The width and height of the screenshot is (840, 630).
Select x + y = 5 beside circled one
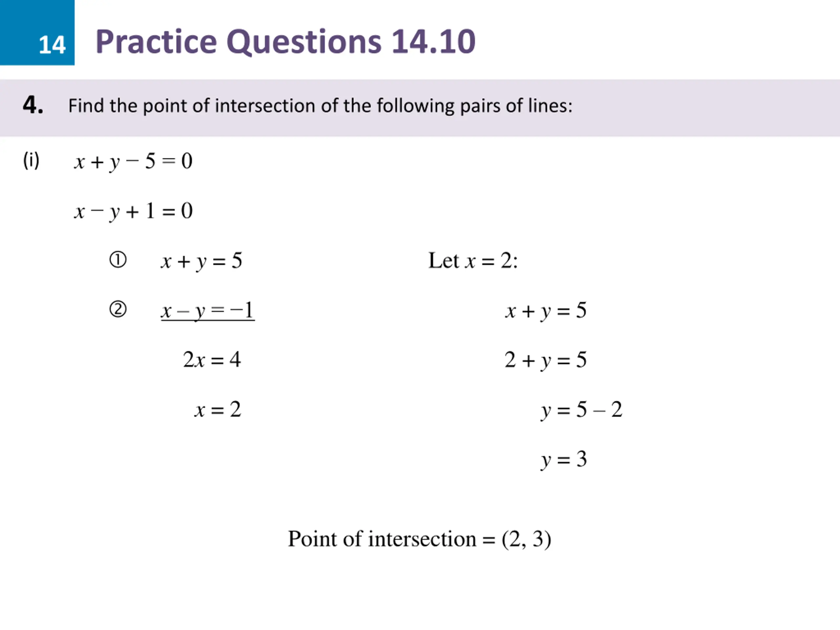click(x=201, y=261)
